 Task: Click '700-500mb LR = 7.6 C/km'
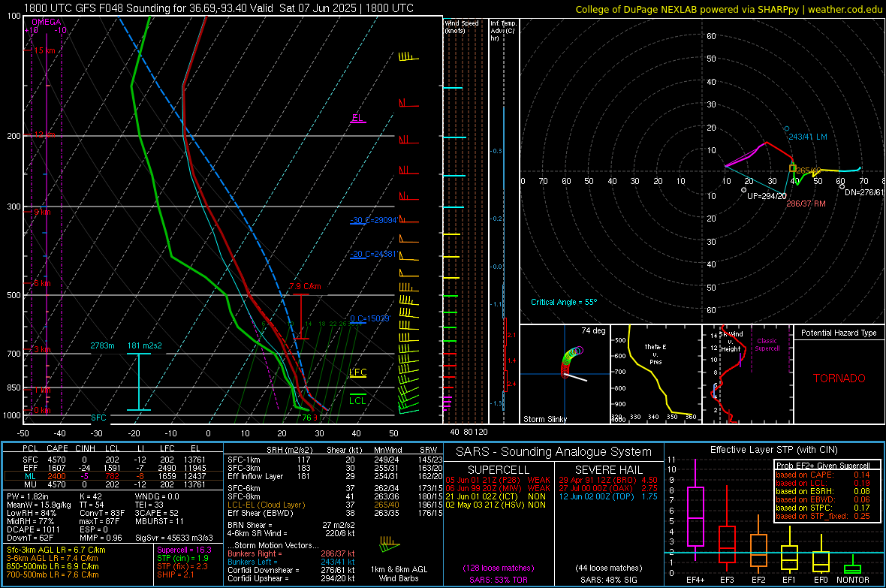point(53,574)
